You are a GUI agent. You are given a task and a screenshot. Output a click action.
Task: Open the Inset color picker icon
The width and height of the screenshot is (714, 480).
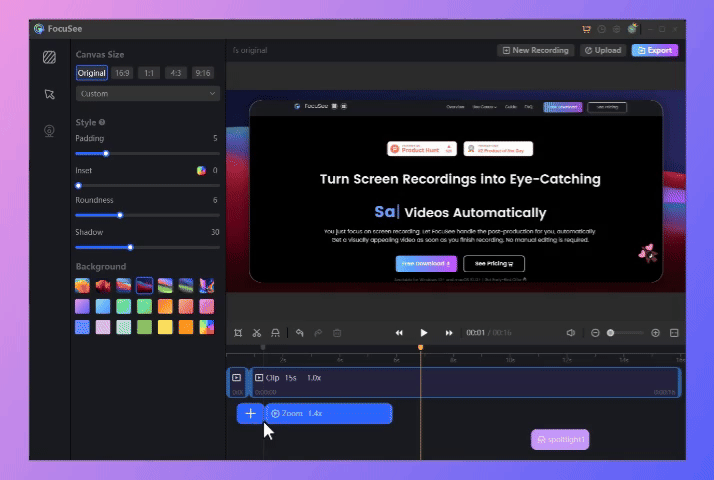[x=201, y=170]
